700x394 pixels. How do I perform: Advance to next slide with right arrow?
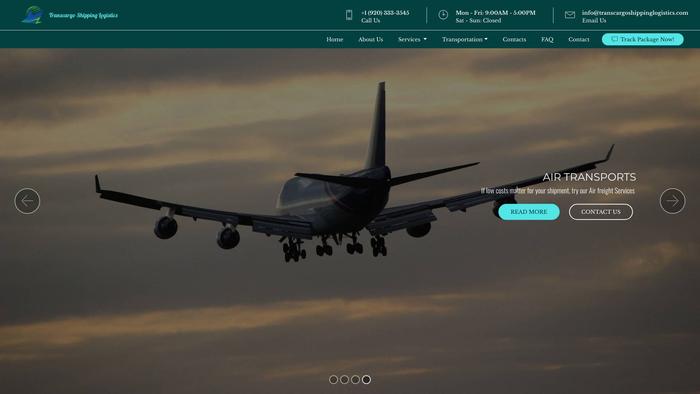(672, 201)
